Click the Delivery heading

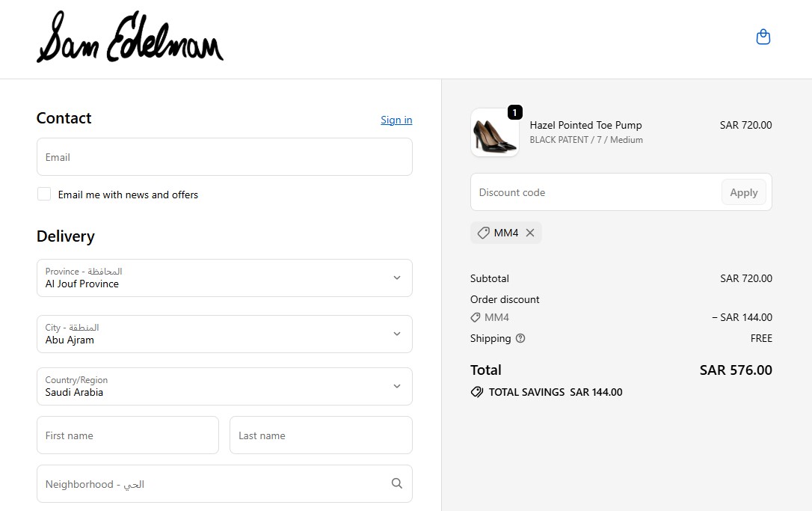(65, 236)
